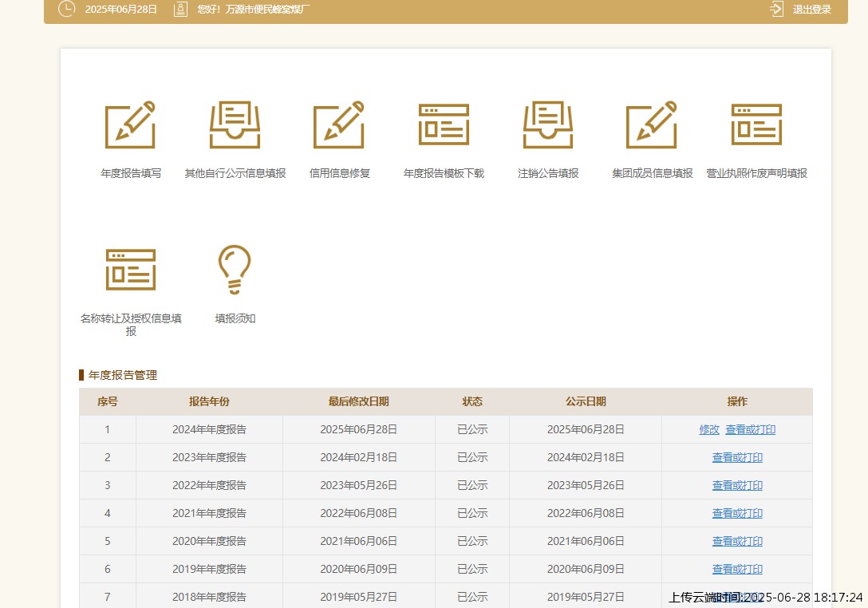Click the 名称转让及授权信息填报 icon
Image resolution: width=868 pixels, height=608 pixels.
tap(131, 270)
